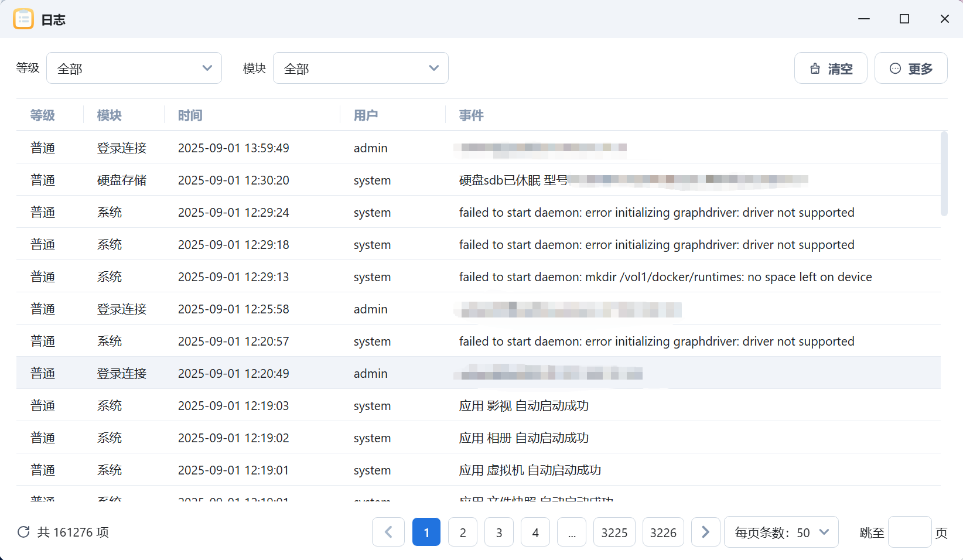Jump to page 4
Image resolution: width=963 pixels, height=560 pixels.
click(535, 532)
